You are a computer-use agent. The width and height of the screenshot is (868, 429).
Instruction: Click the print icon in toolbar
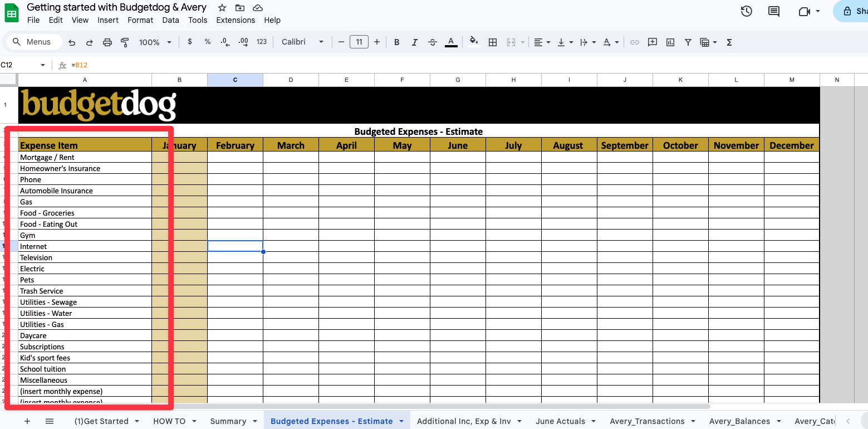point(107,42)
